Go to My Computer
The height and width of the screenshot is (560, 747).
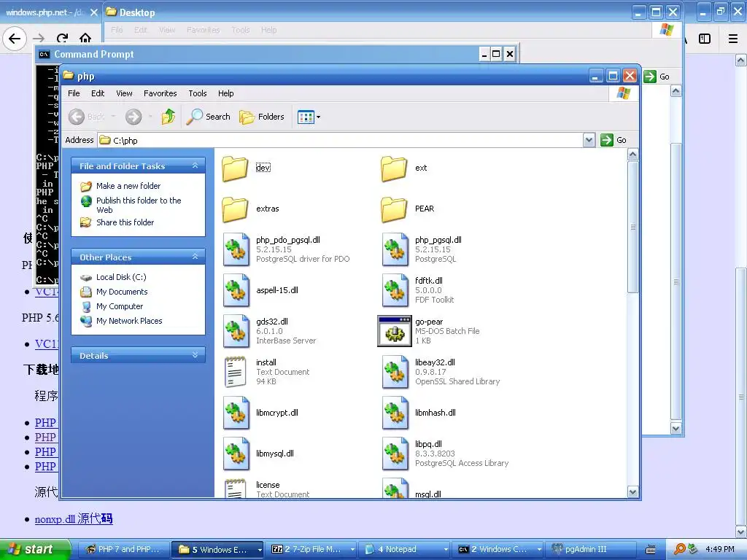tap(119, 306)
